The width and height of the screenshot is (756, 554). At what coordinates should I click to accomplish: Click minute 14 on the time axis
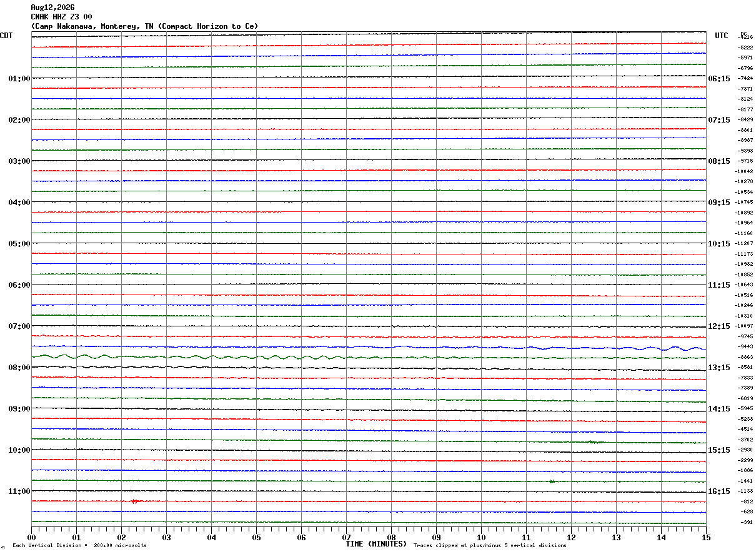pyautogui.click(x=661, y=537)
